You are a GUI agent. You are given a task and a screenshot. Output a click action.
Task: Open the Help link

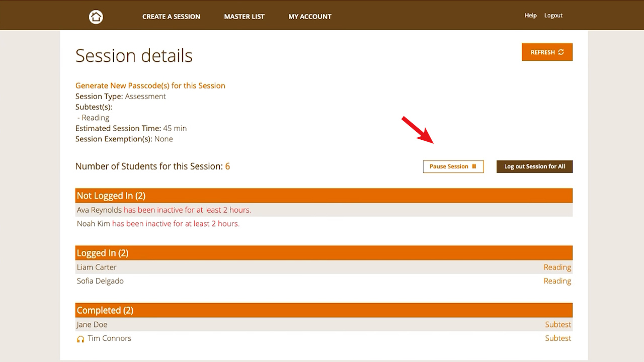tap(530, 16)
